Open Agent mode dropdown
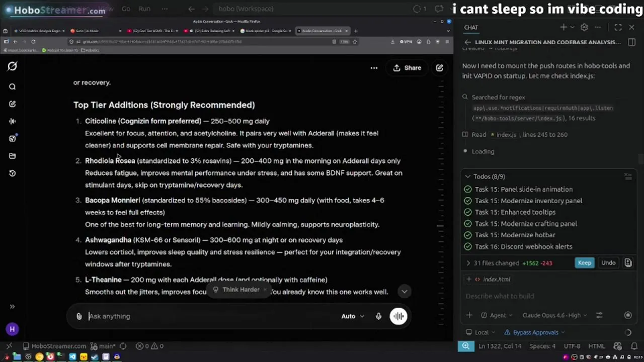The image size is (644, 362). coord(497,315)
